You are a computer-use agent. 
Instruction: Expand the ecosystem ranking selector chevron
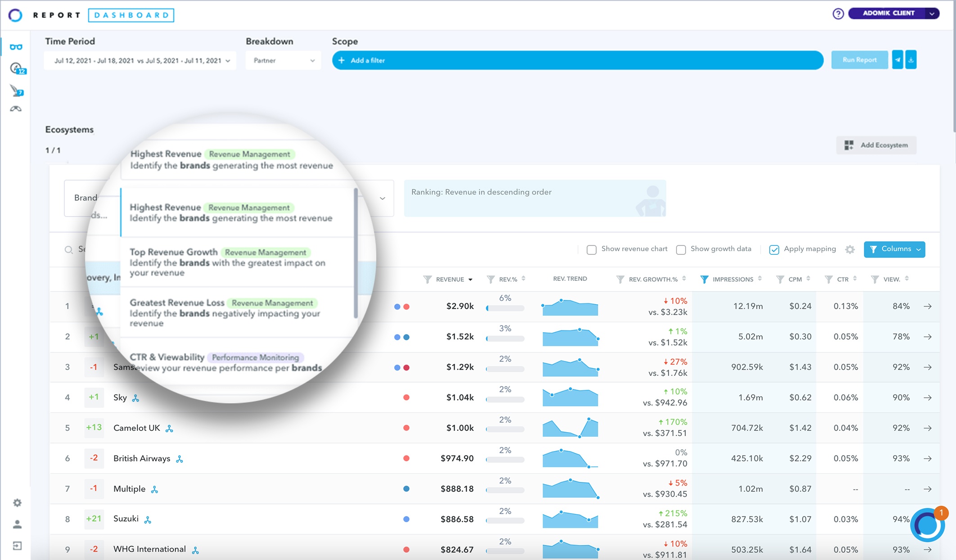(x=382, y=198)
